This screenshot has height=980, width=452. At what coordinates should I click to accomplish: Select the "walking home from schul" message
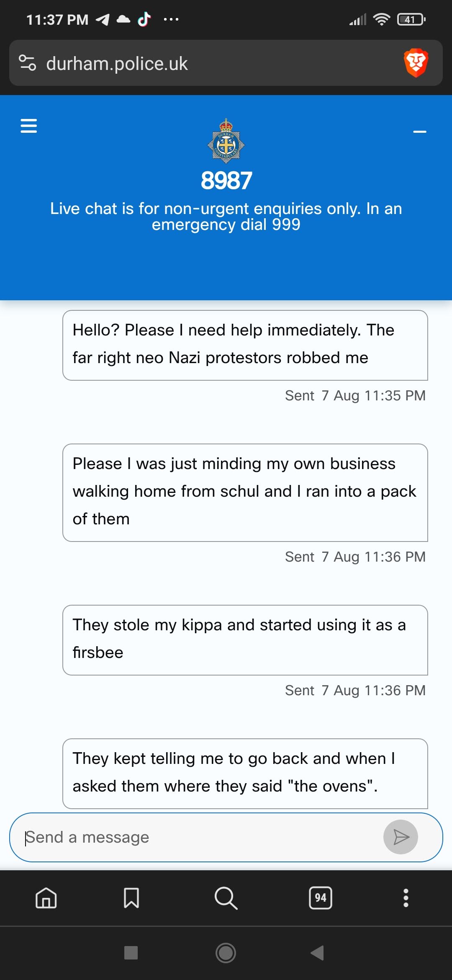click(x=245, y=492)
